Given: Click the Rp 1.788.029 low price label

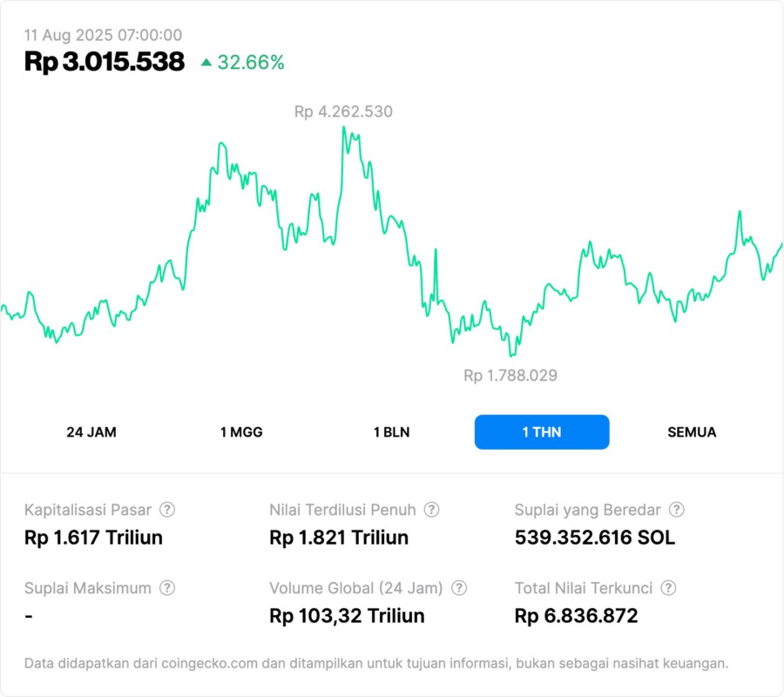Looking at the screenshot, I should 510,376.
